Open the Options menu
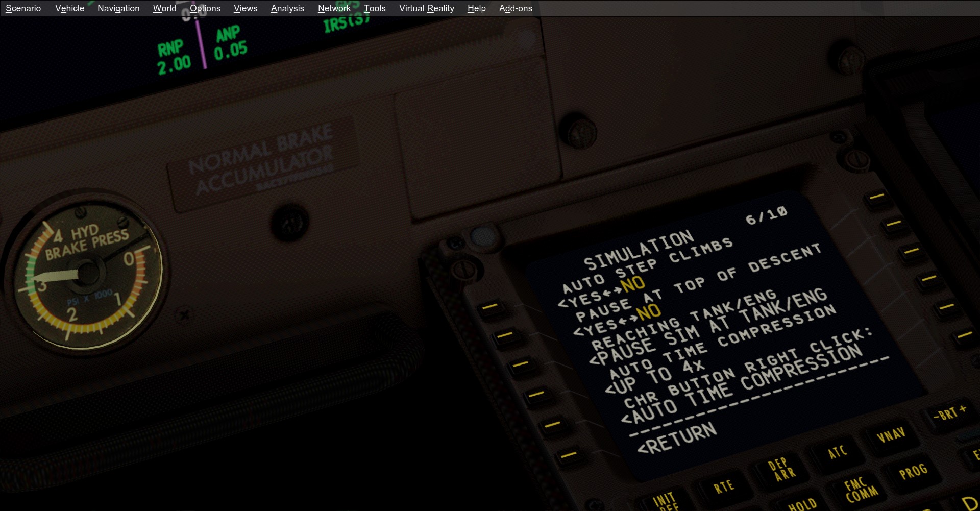The image size is (980, 511). pyautogui.click(x=205, y=8)
